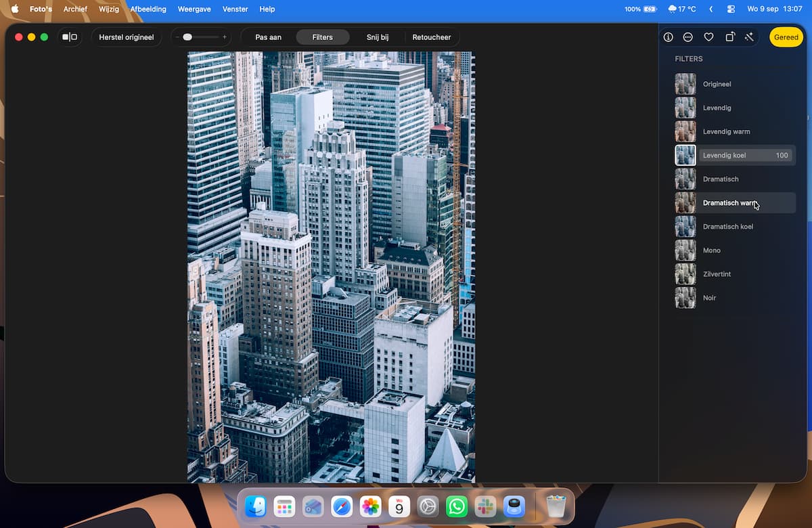Choose the Levendig filter thumbnail
The height and width of the screenshot is (528, 812).
(x=685, y=108)
